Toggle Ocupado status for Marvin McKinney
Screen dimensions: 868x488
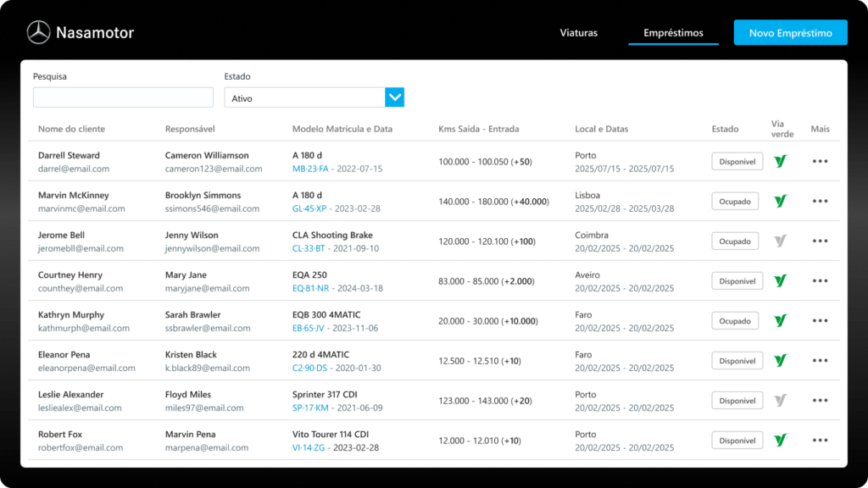pyautogui.click(x=735, y=202)
